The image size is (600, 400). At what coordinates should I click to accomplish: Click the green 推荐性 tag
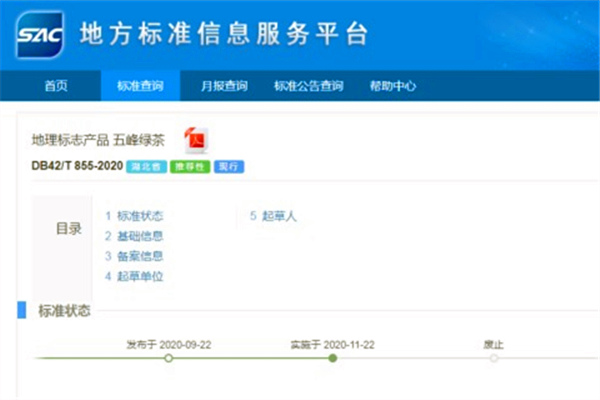[190, 166]
